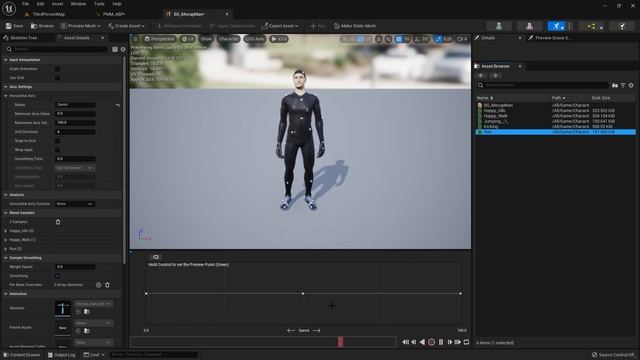640x360 pixels.
Task: Click the Unreal Engine logo icon
Action: pyautogui.click(x=9, y=8)
